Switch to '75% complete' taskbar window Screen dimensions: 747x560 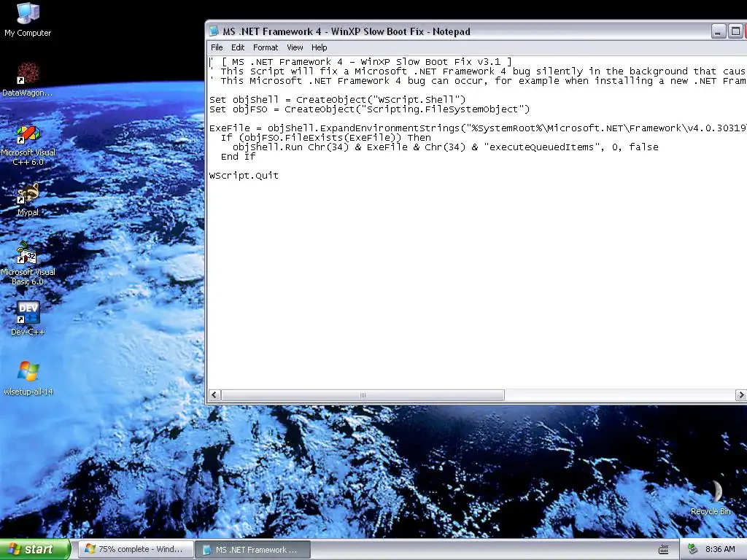pyautogui.click(x=136, y=550)
